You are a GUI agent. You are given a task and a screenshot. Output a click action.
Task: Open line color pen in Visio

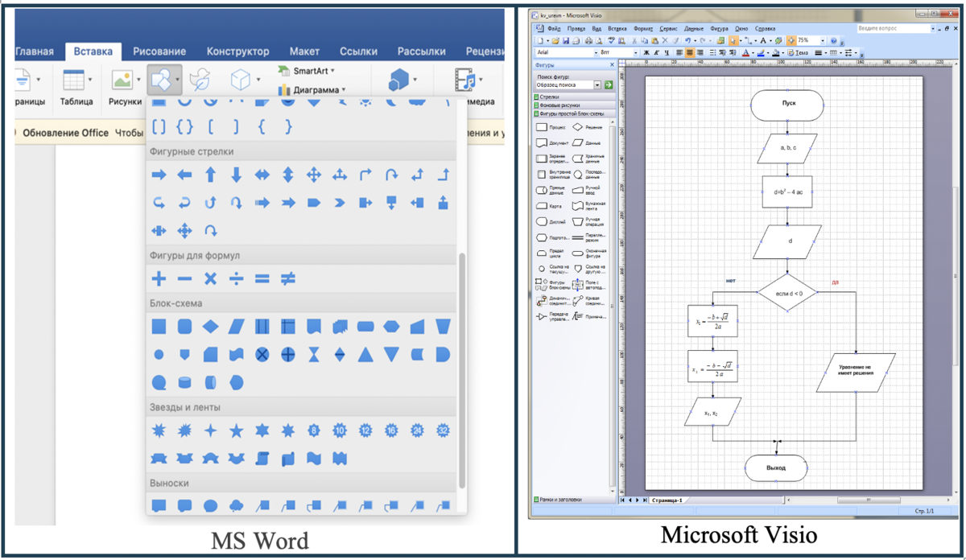coord(759,52)
